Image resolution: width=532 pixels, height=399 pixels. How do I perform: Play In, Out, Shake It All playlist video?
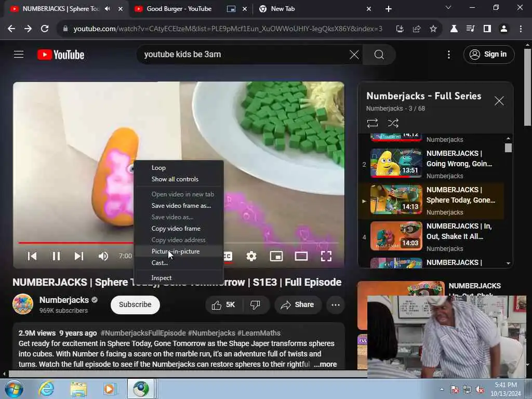coord(431,237)
